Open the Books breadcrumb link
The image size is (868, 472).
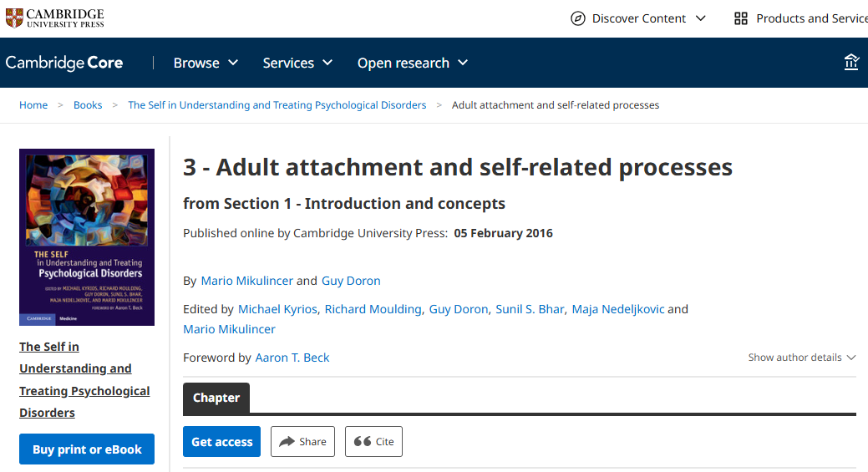88,105
